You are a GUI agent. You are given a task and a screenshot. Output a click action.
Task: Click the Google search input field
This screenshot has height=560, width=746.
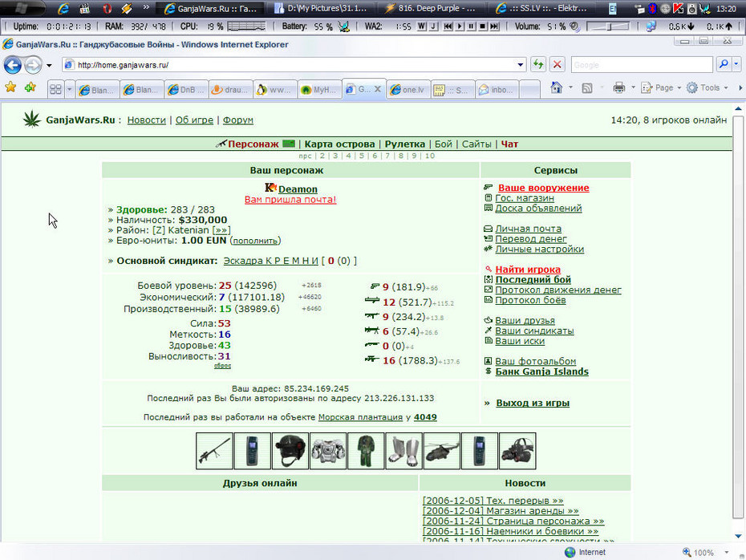[x=642, y=65]
